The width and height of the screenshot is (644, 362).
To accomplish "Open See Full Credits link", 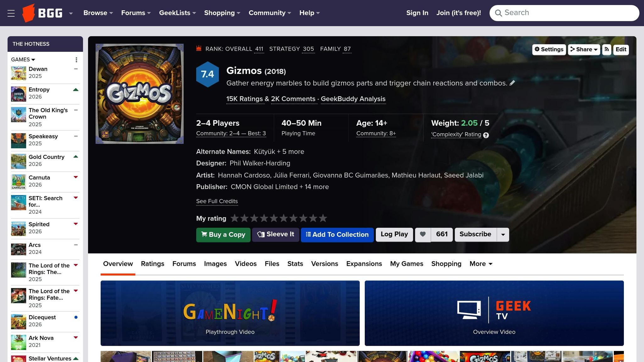I will [217, 201].
